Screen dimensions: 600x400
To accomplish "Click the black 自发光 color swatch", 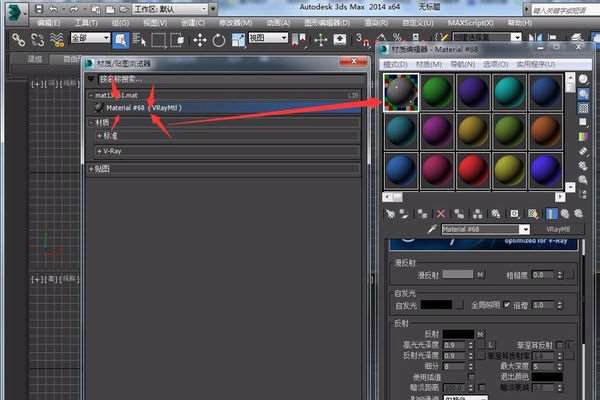I will [x=436, y=305].
